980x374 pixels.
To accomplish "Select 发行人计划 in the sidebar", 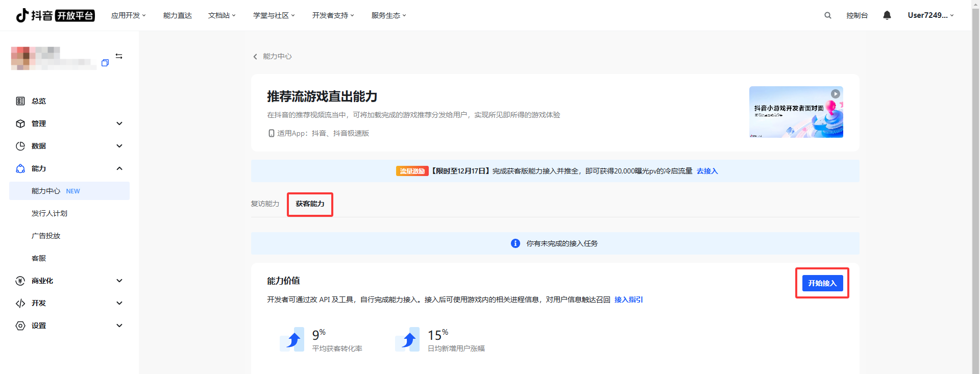I will tap(50, 213).
